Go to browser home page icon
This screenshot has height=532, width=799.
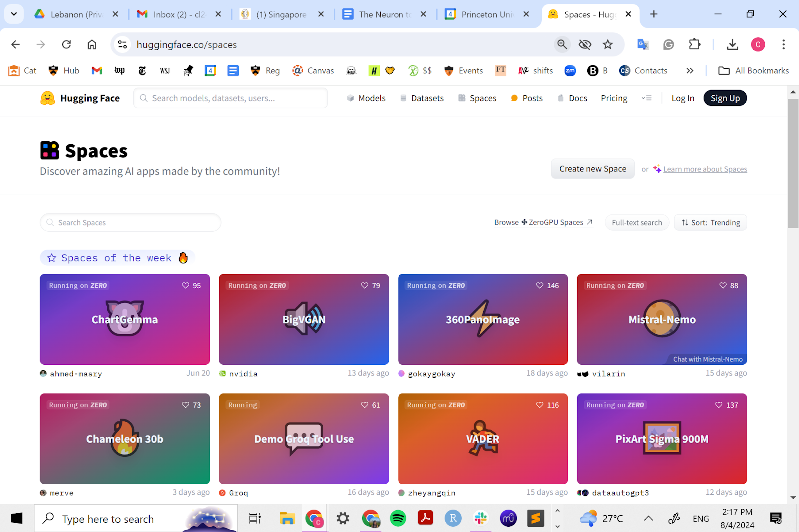click(x=92, y=45)
